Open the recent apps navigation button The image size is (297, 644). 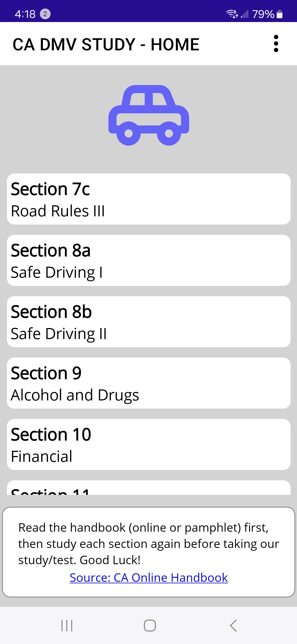(x=67, y=625)
